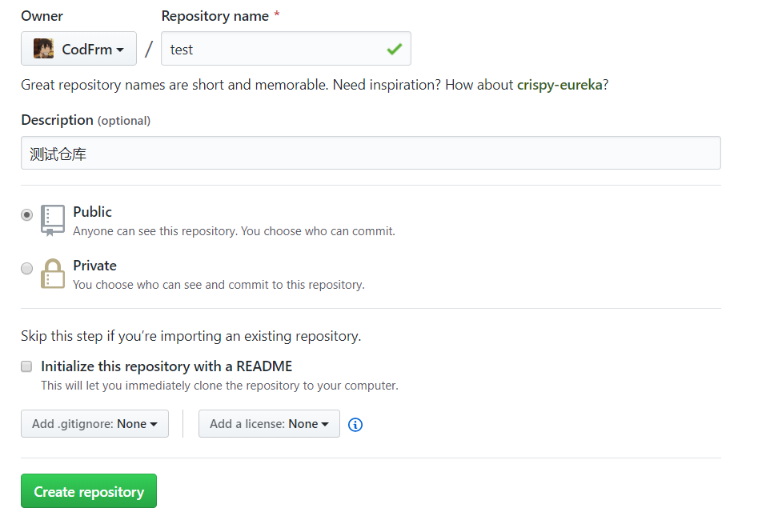Click the Repository name field label

click(215, 16)
